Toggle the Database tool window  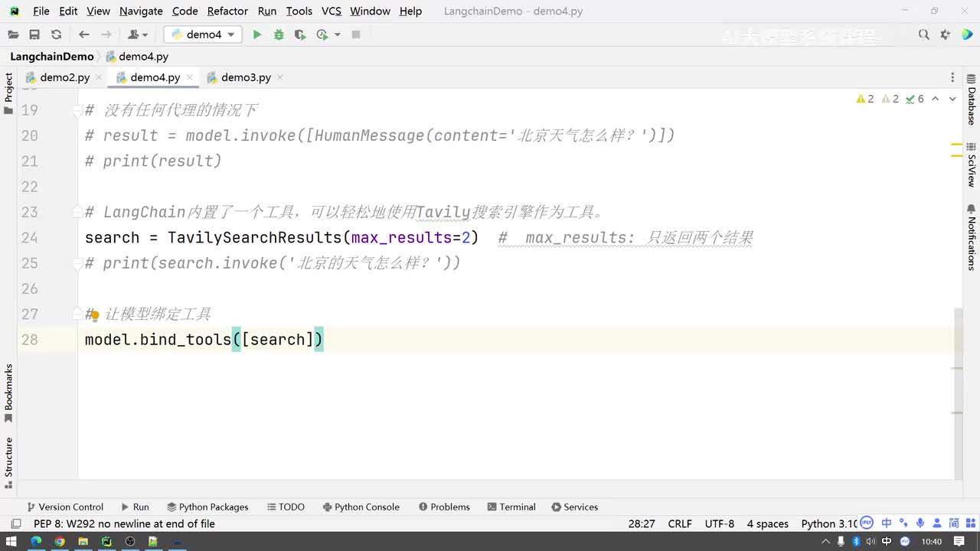click(x=972, y=100)
